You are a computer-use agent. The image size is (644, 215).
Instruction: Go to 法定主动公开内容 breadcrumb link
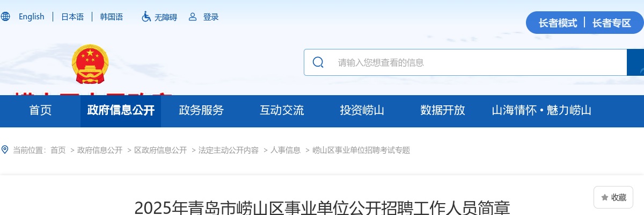[x=229, y=150]
